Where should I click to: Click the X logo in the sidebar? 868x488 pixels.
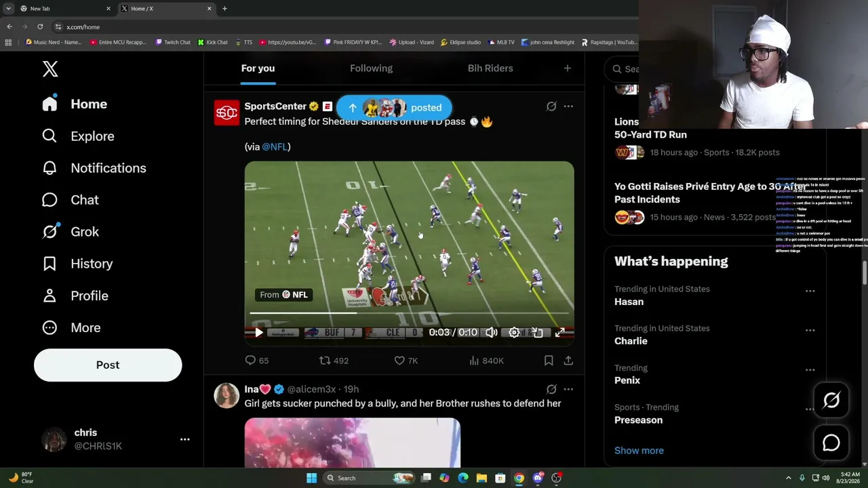click(50, 68)
